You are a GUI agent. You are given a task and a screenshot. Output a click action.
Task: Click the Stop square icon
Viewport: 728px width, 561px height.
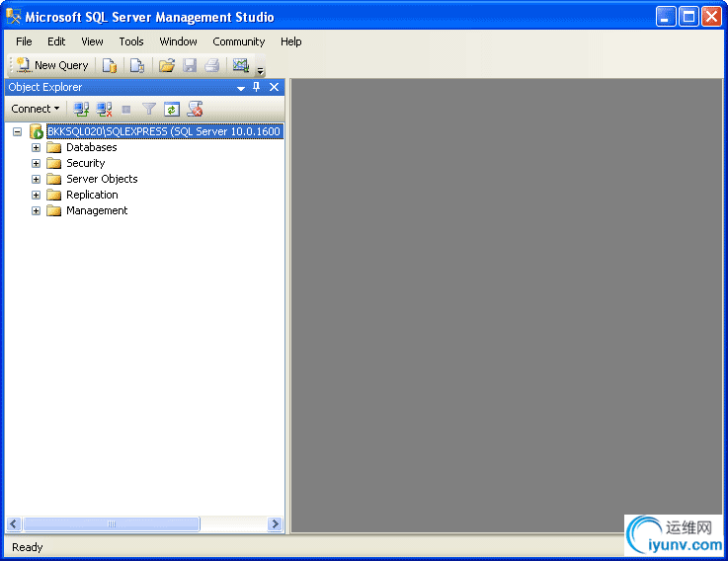125,110
